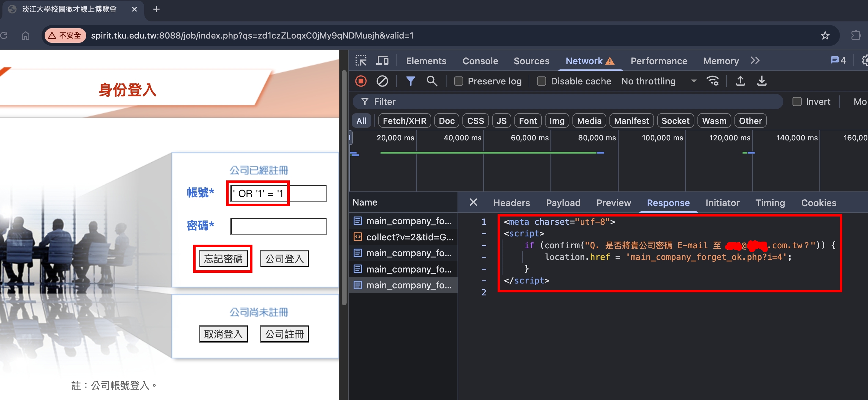Select the collect?v=2&tid=G... request
This screenshot has width=868, height=400.
[x=403, y=237]
